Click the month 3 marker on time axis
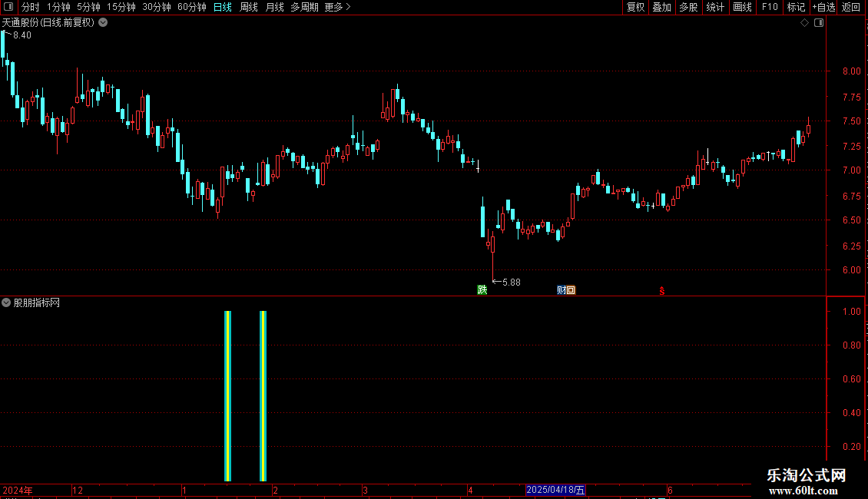Image resolution: width=868 pixels, height=499 pixels. (365, 490)
